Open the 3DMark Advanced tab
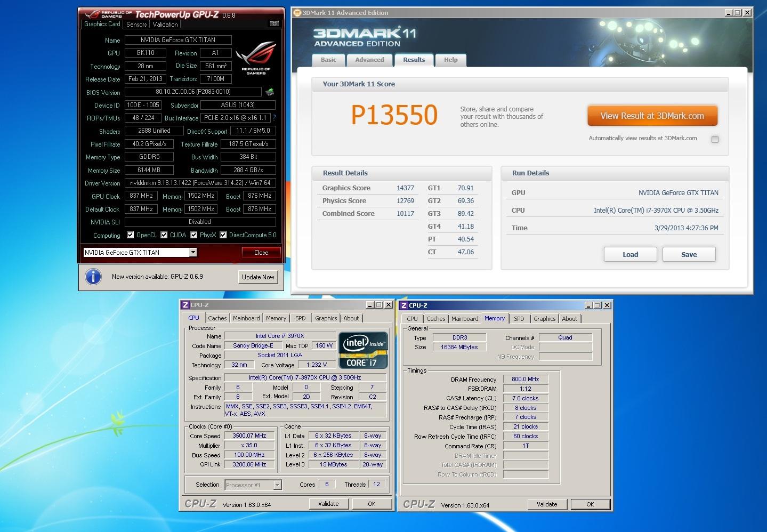The width and height of the screenshot is (767, 532). [369, 60]
